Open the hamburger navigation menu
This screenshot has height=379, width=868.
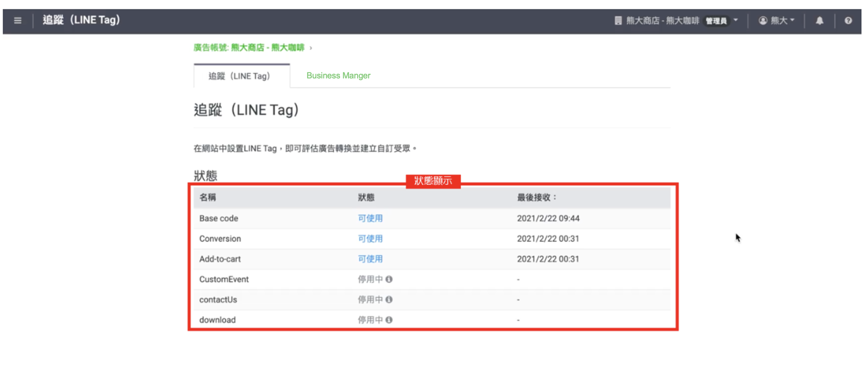(17, 20)
